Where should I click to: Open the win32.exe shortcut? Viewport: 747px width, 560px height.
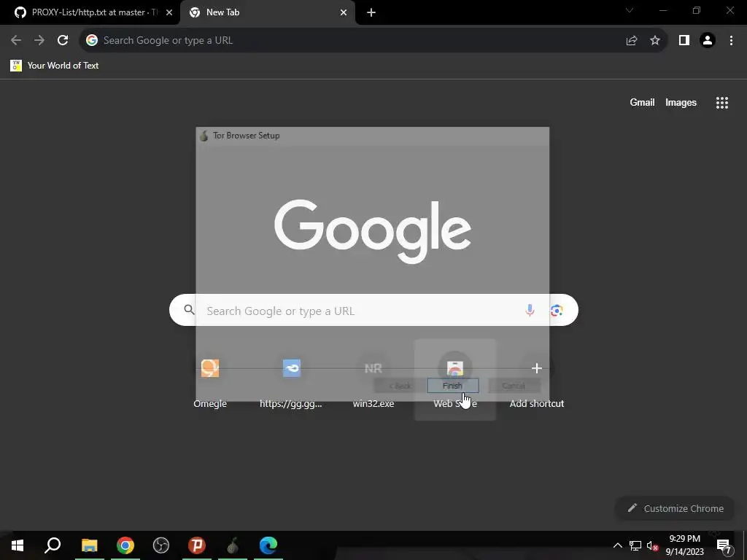click(x=373, y=380)
